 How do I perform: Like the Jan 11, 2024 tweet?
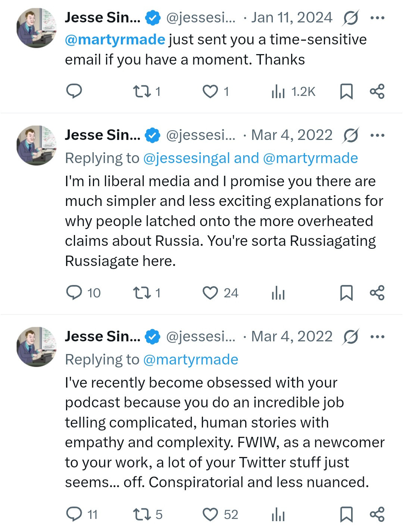pos(210,91)
